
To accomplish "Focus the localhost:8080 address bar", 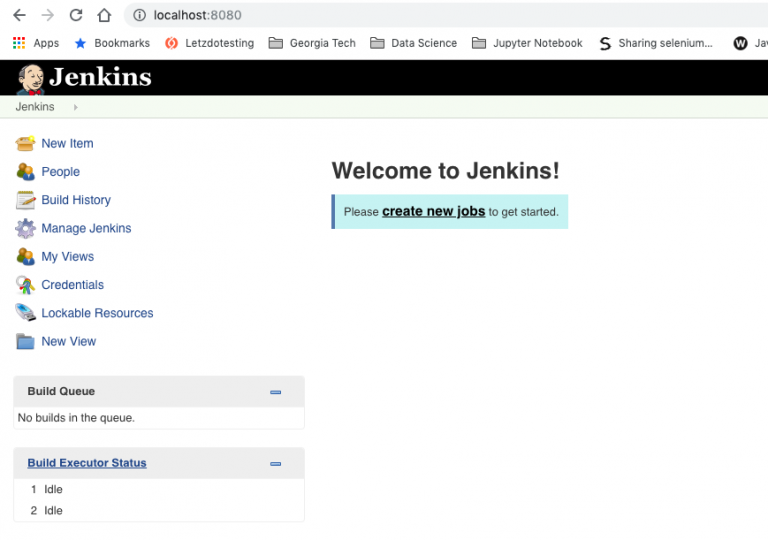I will 446,15.
